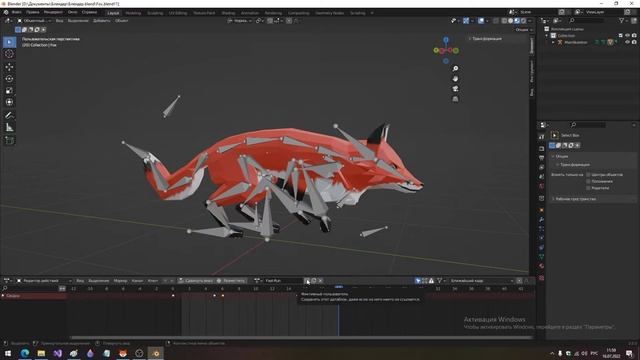Open the File menu

17,12
